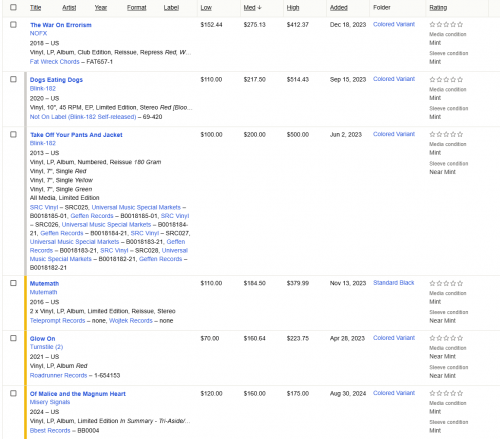Open Bbest Records label link

tap(50, 430)
